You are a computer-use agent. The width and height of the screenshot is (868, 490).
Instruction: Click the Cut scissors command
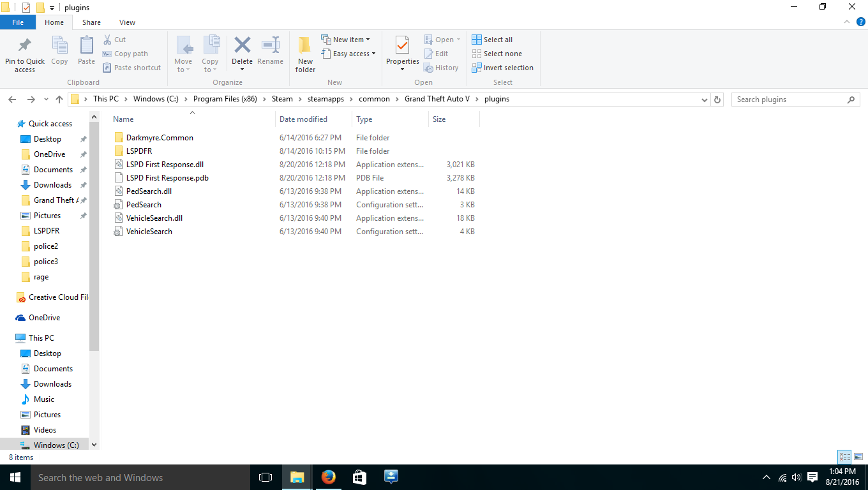pyautogui.click(x=115, y=40)
